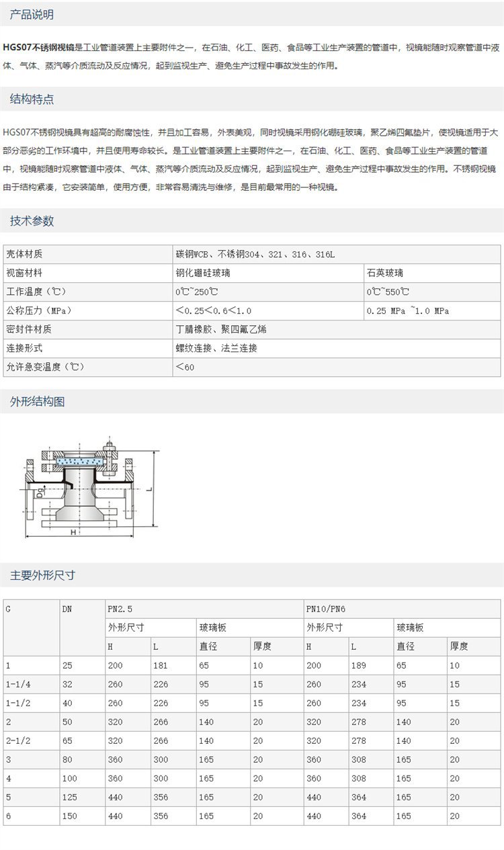Select the 1-1/4 size cell
The image size is (504, 850).
(x=32, y=684)
